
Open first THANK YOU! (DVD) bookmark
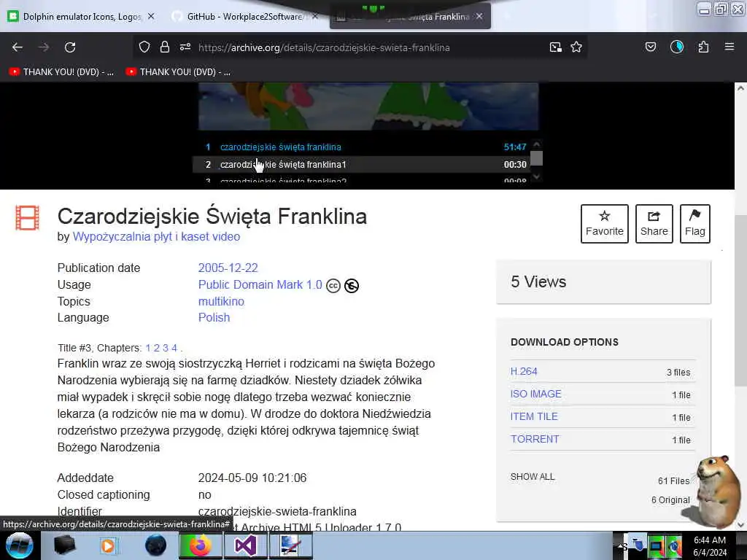tap(61, 72)
